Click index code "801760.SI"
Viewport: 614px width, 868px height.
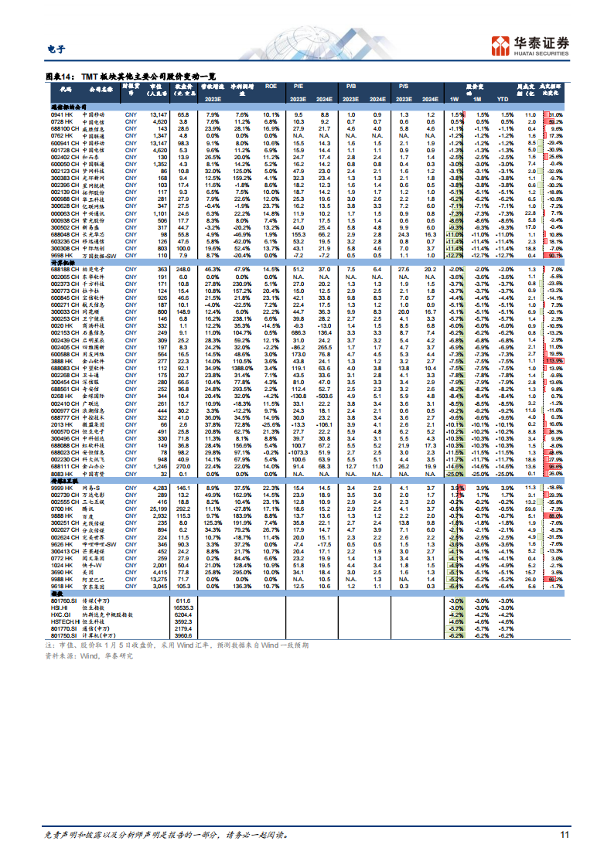63,601
